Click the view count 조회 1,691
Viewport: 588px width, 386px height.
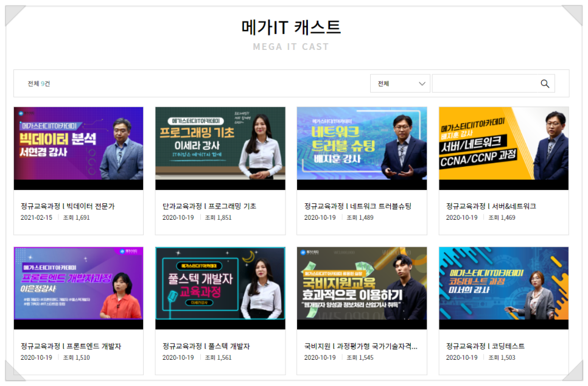click(x=77, y=217)
